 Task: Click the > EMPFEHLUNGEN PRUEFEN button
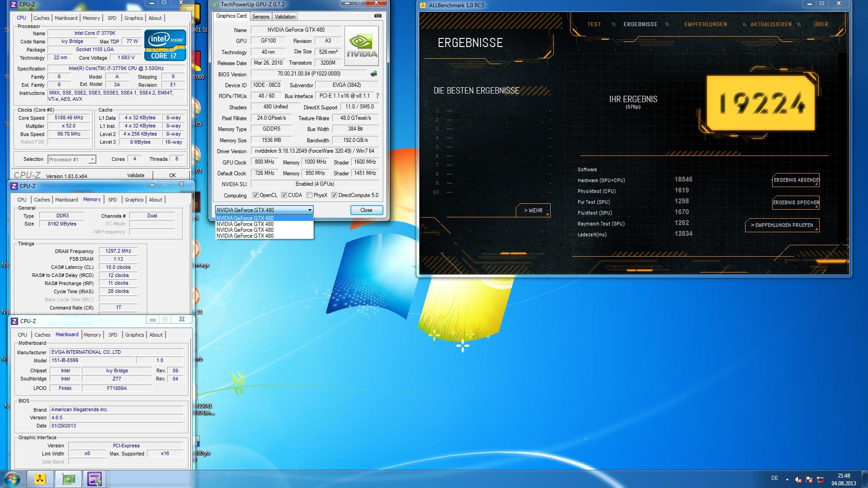coord(782,225)
